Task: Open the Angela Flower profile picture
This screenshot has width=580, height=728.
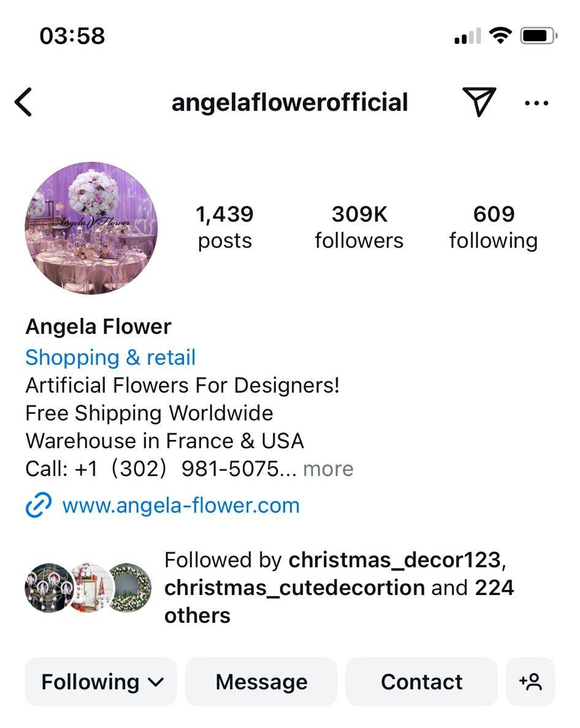Action: [x=91, y=228]
